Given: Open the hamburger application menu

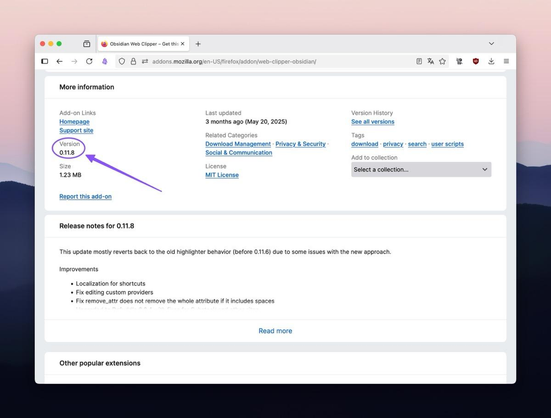Looking at the screenshot, I should [x=506, y=61].
